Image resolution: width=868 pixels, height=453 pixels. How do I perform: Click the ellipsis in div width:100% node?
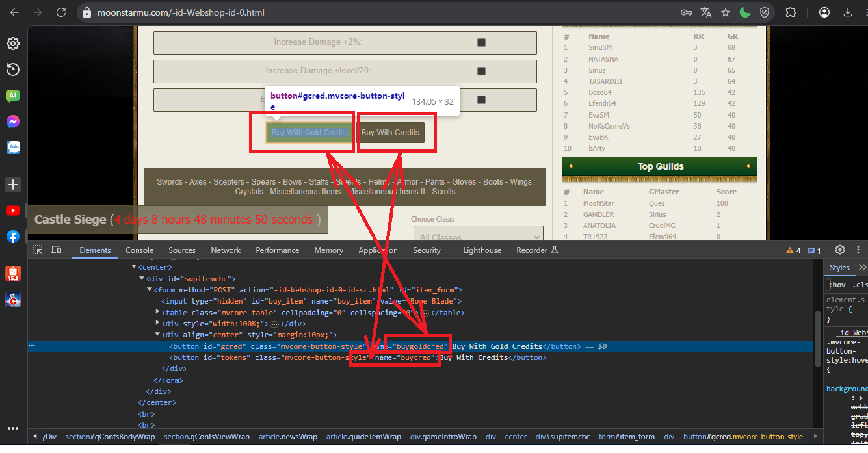point(274,324)
